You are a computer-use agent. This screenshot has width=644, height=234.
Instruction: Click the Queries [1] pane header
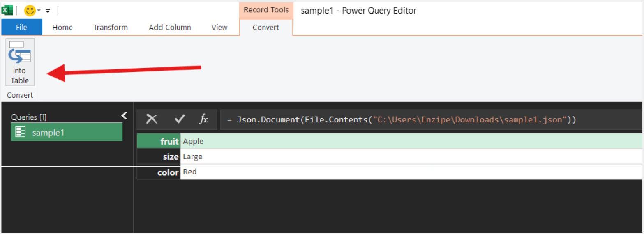[29, 117]
